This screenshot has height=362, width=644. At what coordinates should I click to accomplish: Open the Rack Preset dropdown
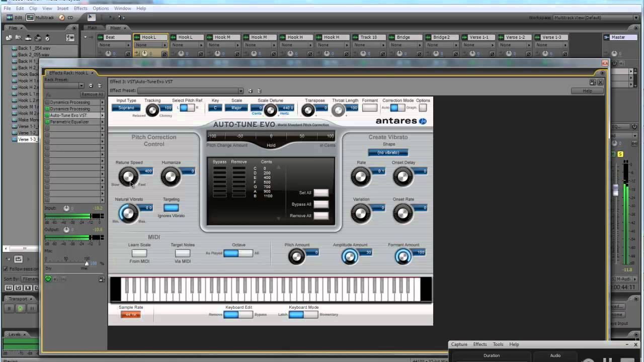(64, 86)
